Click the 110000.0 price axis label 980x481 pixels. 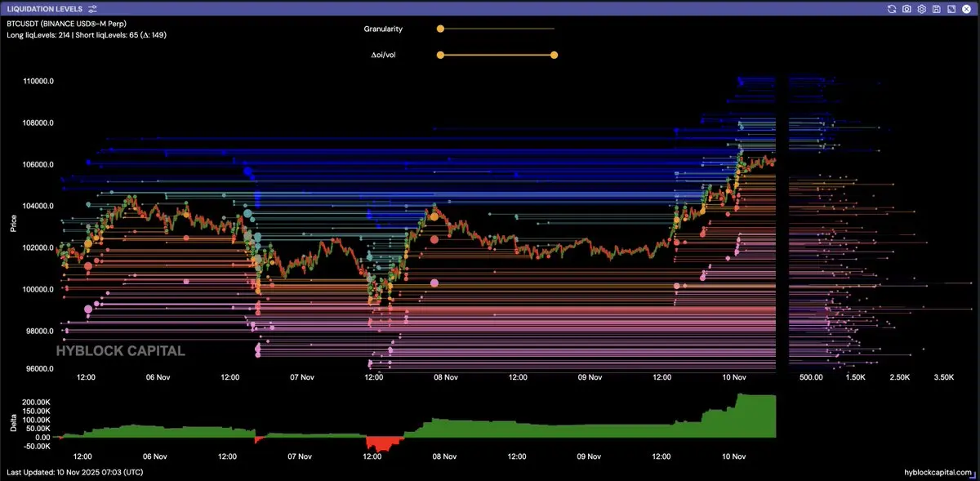coord(38,82)
